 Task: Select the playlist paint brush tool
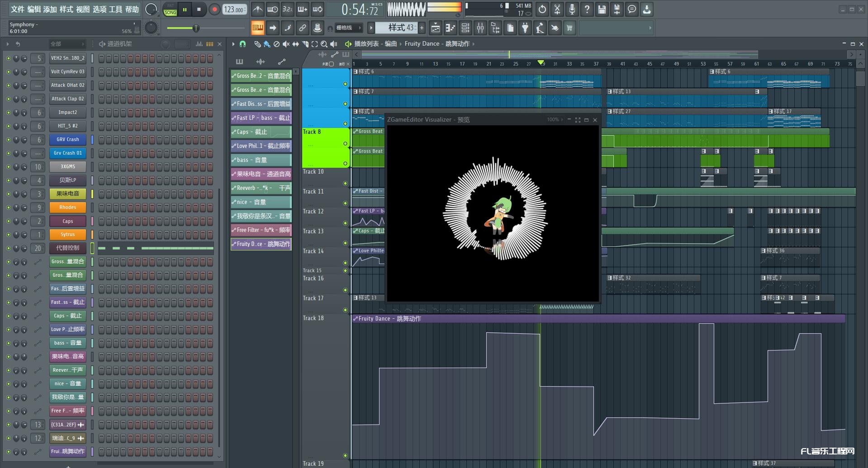pyautogui.click(x=266, y=44)
